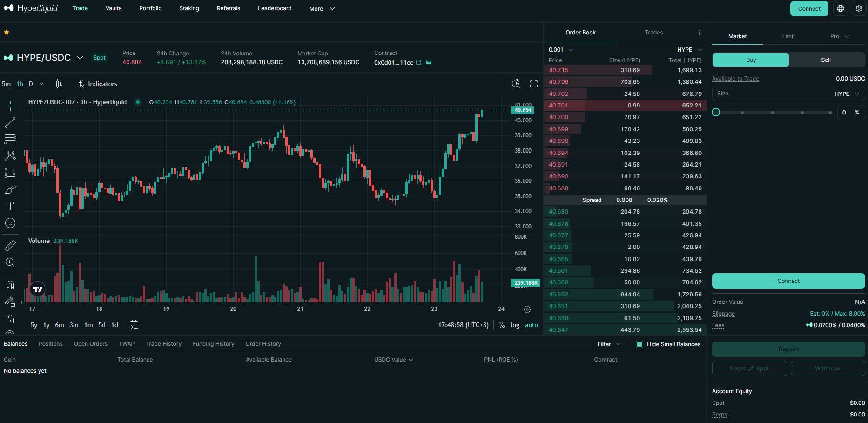Toggle chart fullscreen mode
Image resolution: width=868 pixels, height=423 pixels.
tap(534, 84)
